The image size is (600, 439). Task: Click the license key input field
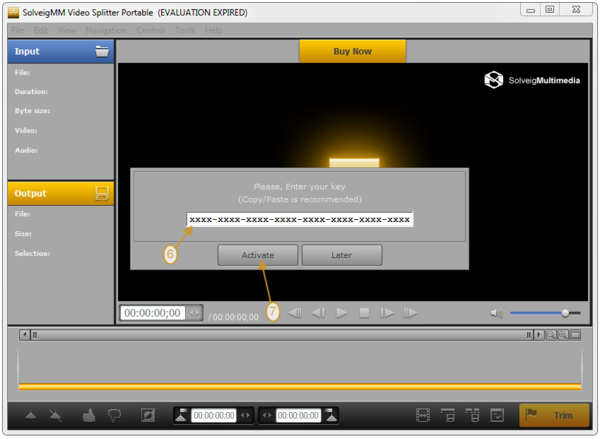tap(300, 219)
